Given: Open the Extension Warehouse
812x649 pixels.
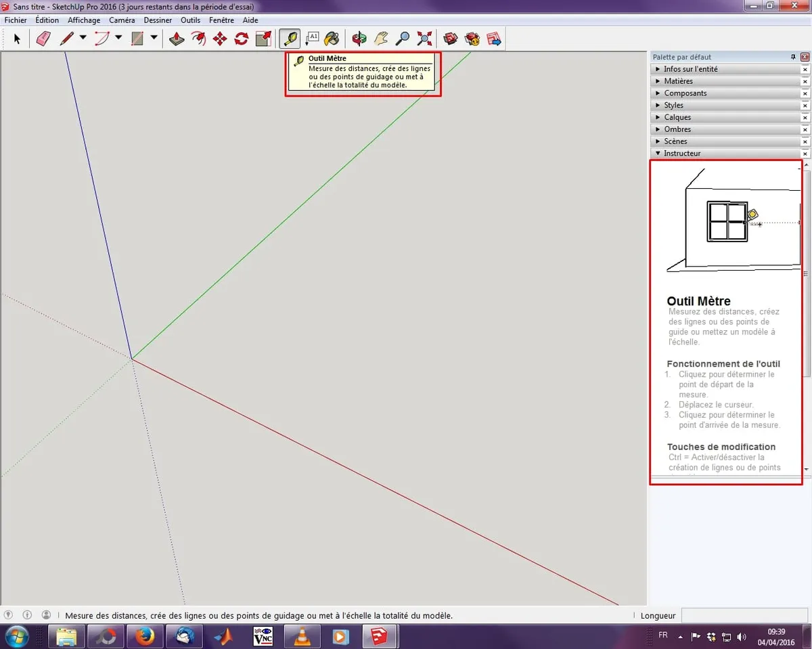Looking at the screenshot, I should [x=472, y=39].
